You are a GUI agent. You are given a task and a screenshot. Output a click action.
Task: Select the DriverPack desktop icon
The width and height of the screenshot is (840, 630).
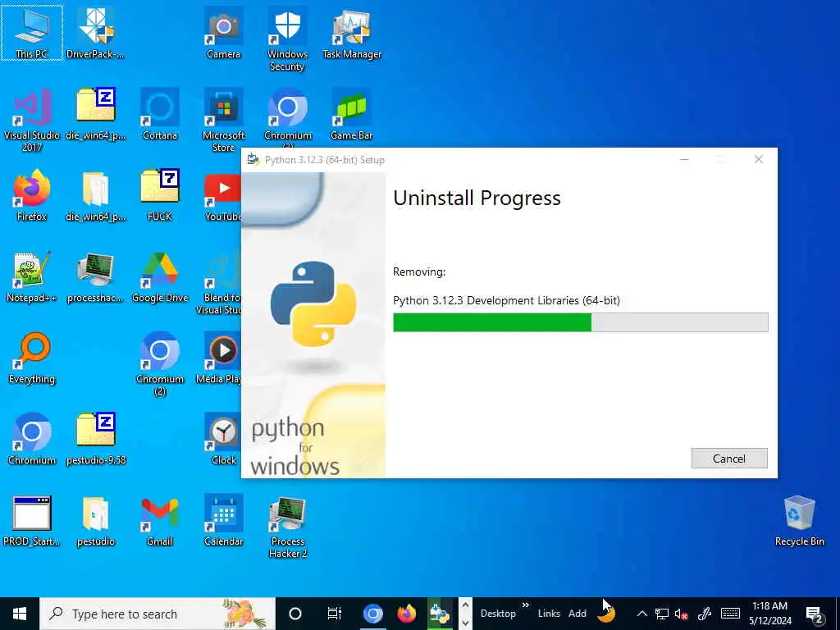pyautogui.click(x=95, y=33)
